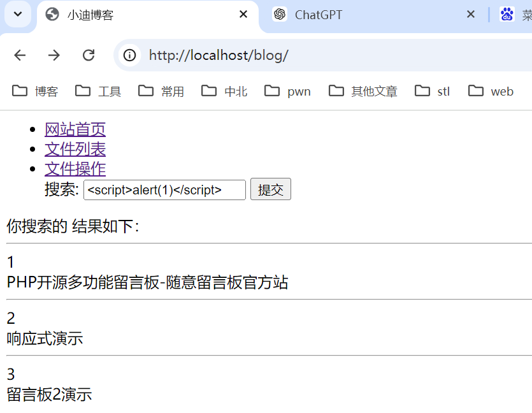532x413 pixels.
Task: Open the 网站首页 link
Action: click(75, 129)
